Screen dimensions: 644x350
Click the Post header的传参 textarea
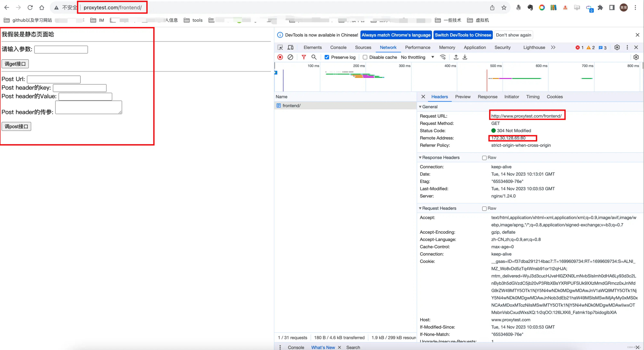(88, 107)
